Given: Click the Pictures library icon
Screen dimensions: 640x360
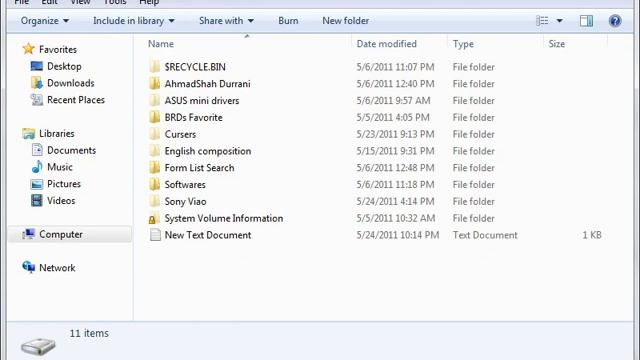Looking at the screenshot, I should [x=37, y=184].
